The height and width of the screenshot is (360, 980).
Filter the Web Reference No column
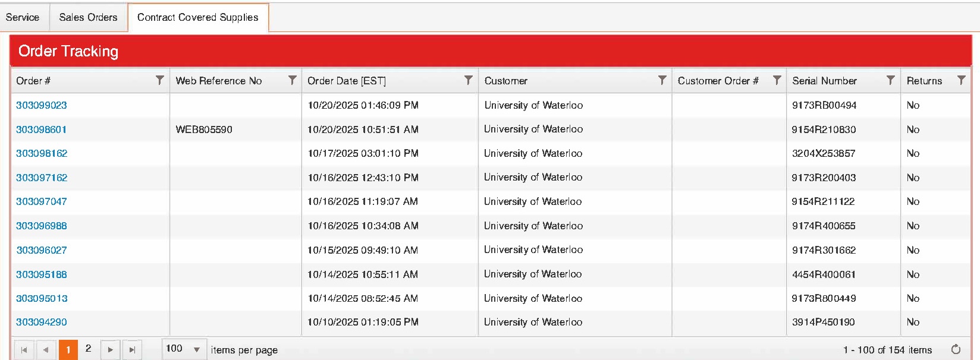pos(292,80)
